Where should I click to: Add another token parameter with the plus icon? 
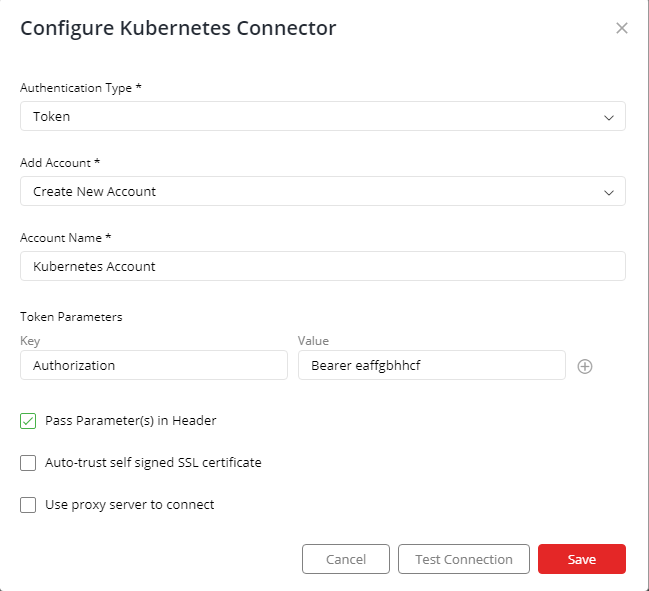click(x=584, y=366)
